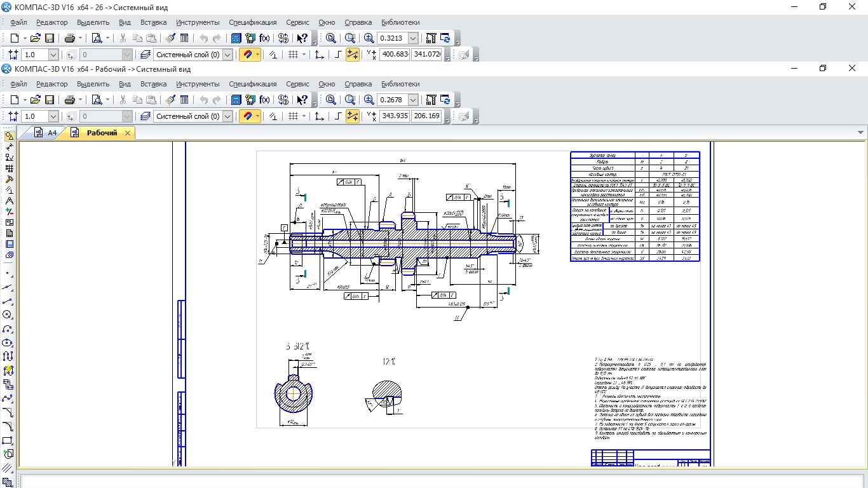Viewport: 868px width, 488px height.
Task: What's-this help cursor icon in Рабочий window
Action: coord(302,100)
